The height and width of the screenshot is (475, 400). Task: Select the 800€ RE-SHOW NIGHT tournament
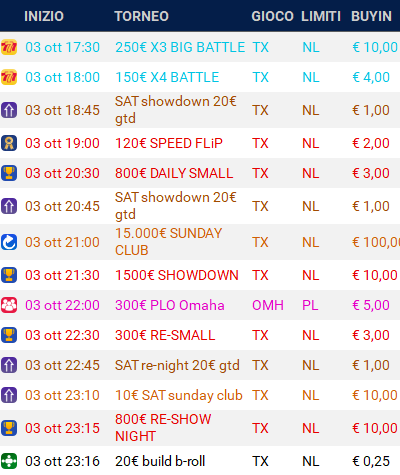click(163, 428)
